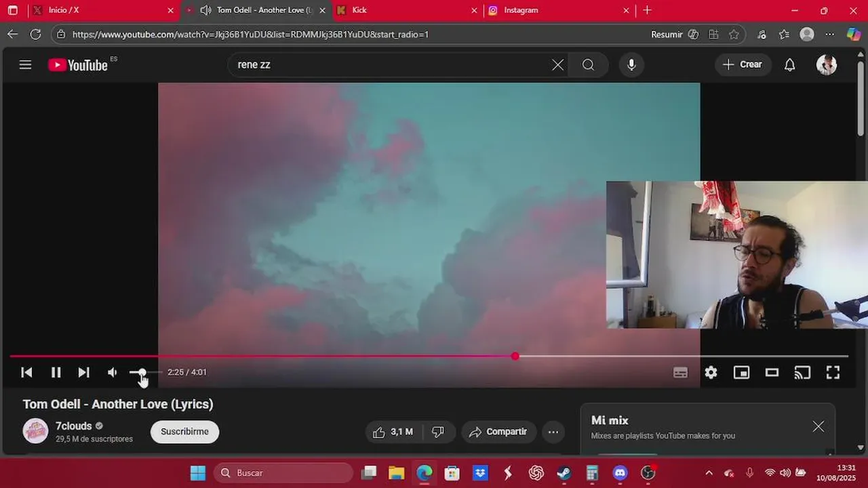Enter full screen mode
868x488 pixels.
click(833, 372)
